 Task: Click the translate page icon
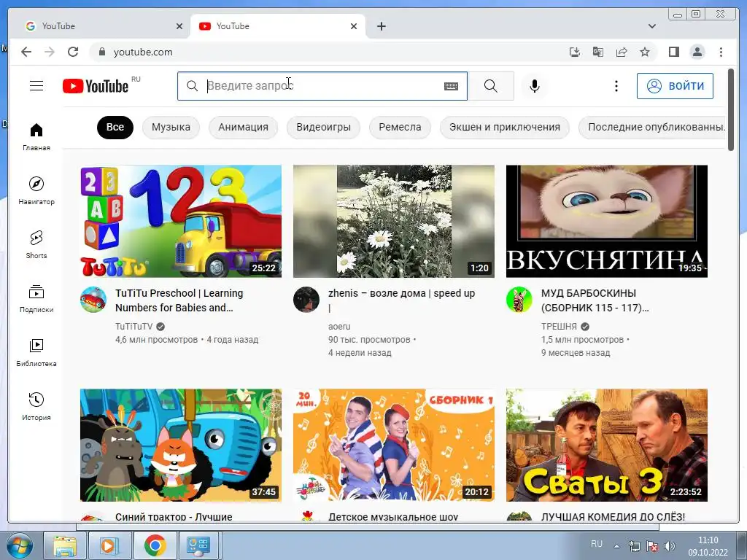pyautogui.click(x=598, y=52)
